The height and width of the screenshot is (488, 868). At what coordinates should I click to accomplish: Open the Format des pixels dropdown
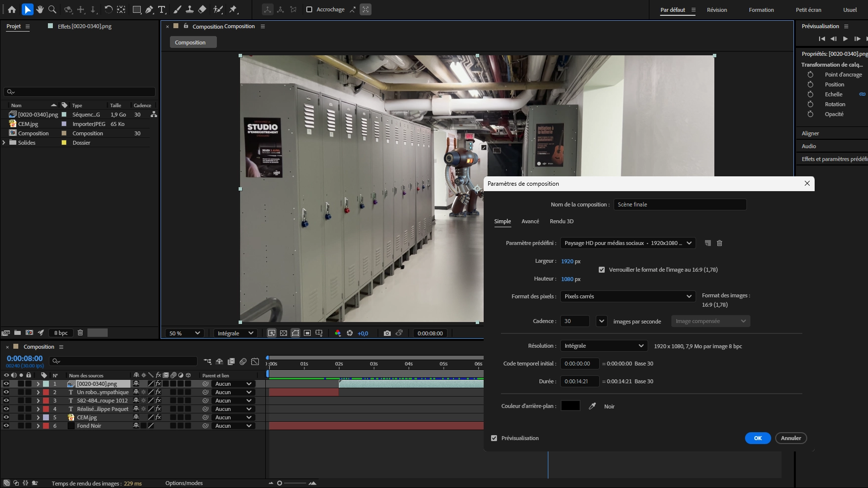coord(627,296)
